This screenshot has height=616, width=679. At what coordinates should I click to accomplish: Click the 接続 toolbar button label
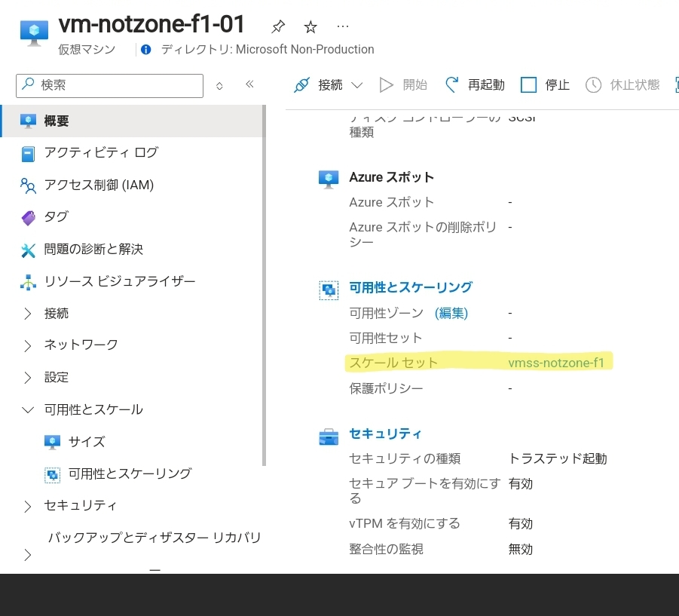tap(330, 85)
